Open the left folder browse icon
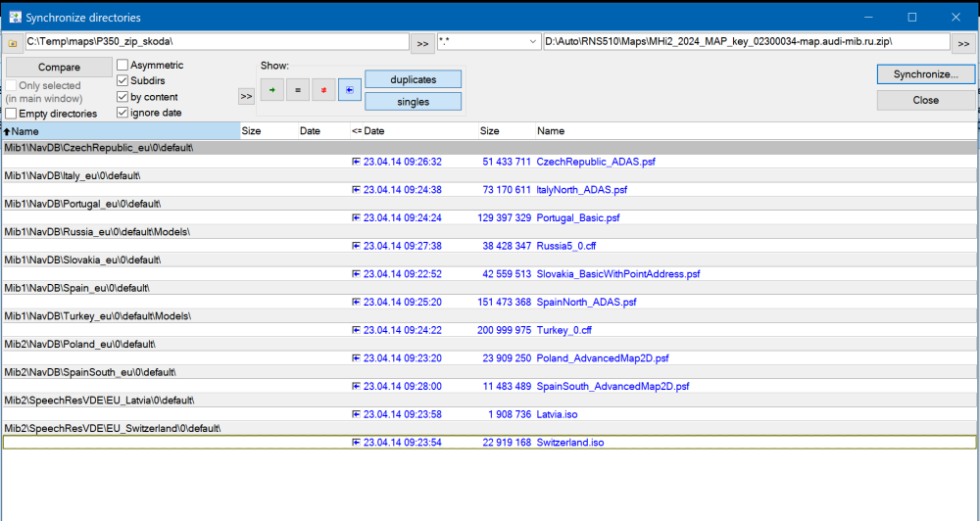 pos(13,42)
